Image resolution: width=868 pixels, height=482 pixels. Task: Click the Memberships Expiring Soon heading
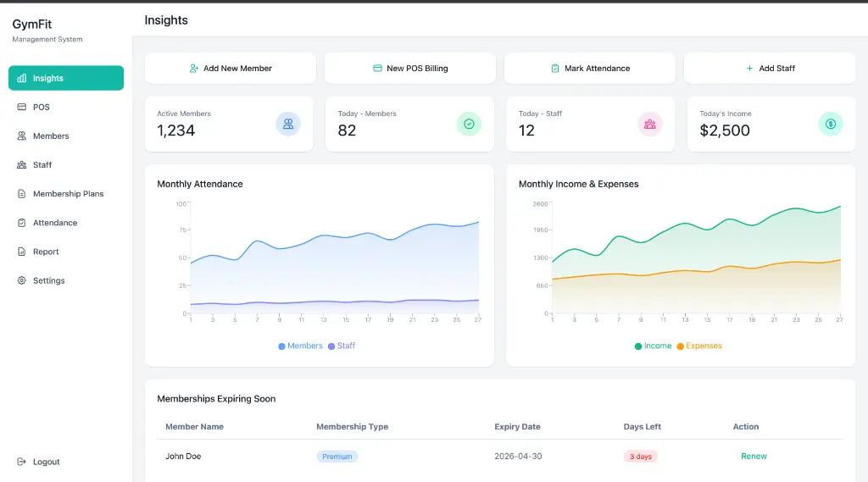[216, 399]
